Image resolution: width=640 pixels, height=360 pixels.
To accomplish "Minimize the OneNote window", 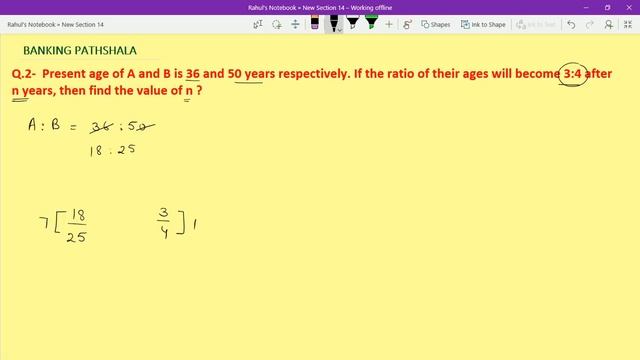I will coord(586,7).
